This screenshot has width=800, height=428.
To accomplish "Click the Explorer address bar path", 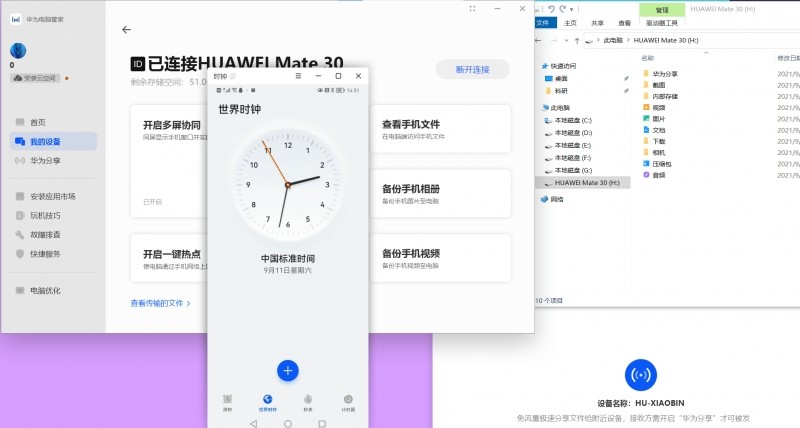I will (680, 40).
